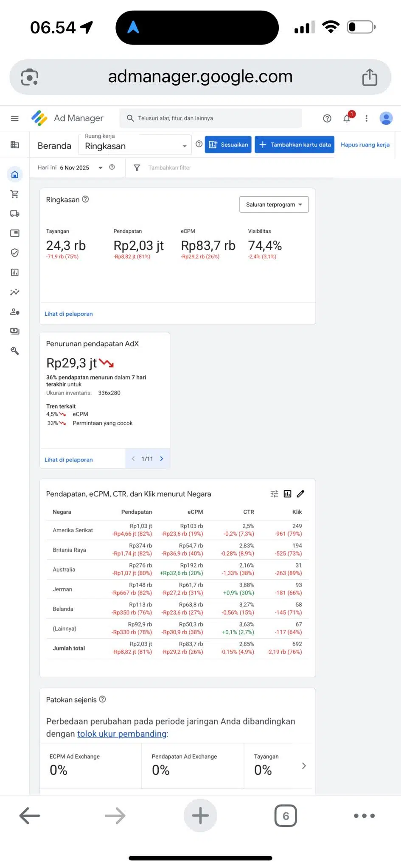Click the pencil edit icon on country table
The height and width of the screenshot is (868, 401).
(x=300, y=494)
